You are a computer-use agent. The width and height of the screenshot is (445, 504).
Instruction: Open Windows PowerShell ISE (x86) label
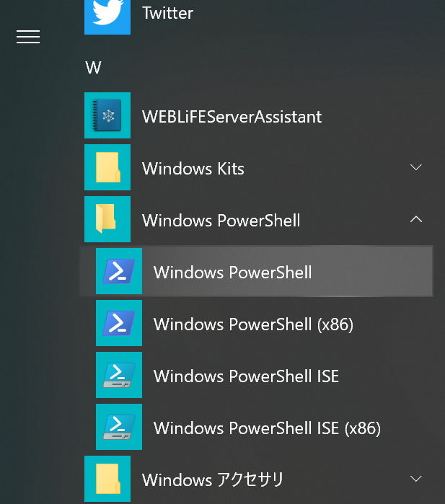pyautogui.click(x=267, y=428)
